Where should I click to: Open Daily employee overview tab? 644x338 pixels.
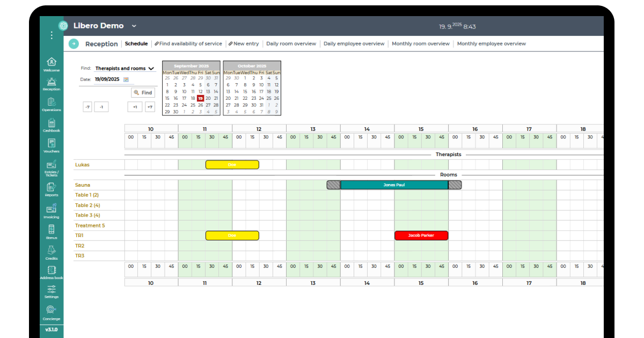[x=354, y=44]
